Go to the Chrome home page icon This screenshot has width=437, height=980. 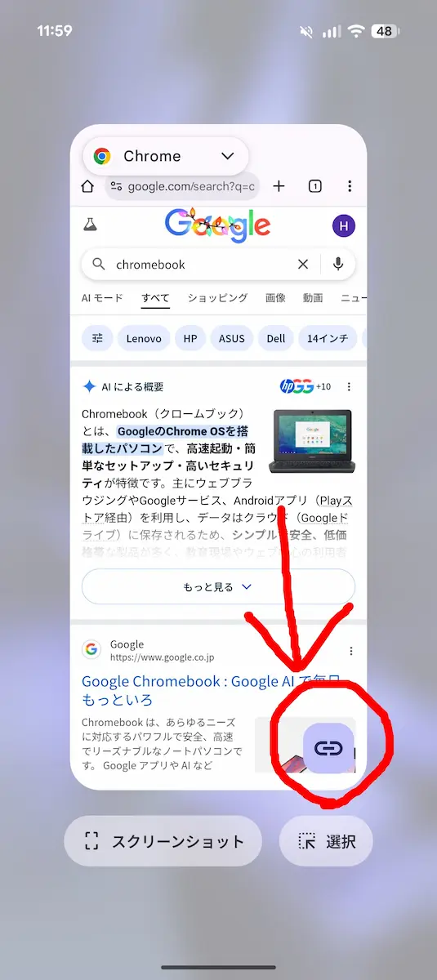tap(87, 186)
